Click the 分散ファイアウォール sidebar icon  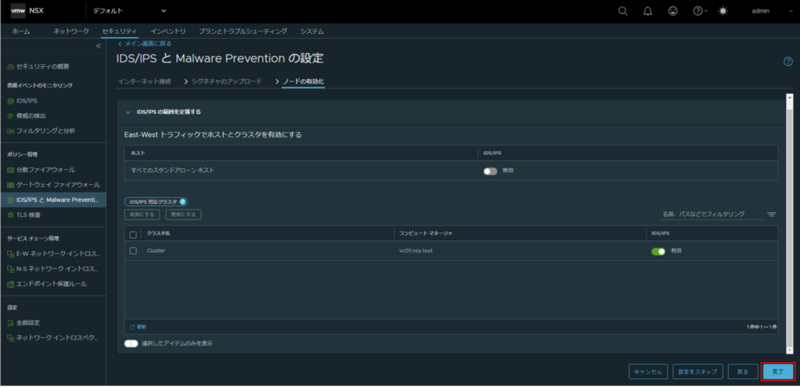click(10, 169)
